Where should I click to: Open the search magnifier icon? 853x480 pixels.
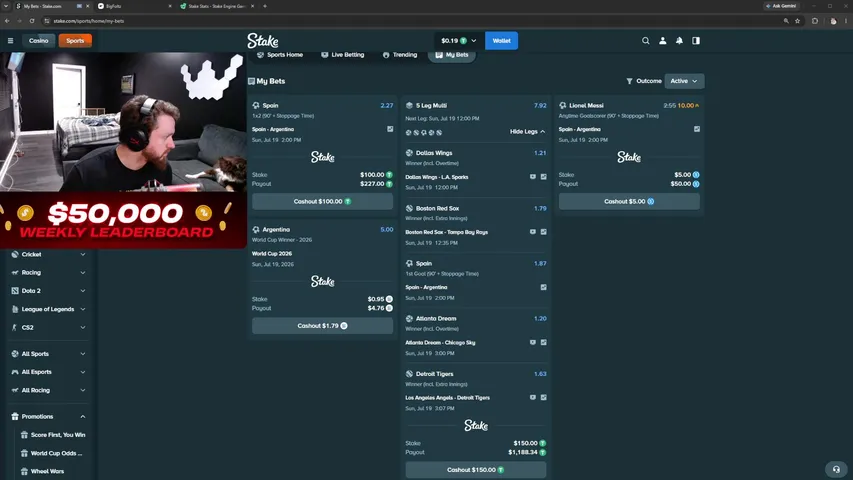tap(646, 41)
